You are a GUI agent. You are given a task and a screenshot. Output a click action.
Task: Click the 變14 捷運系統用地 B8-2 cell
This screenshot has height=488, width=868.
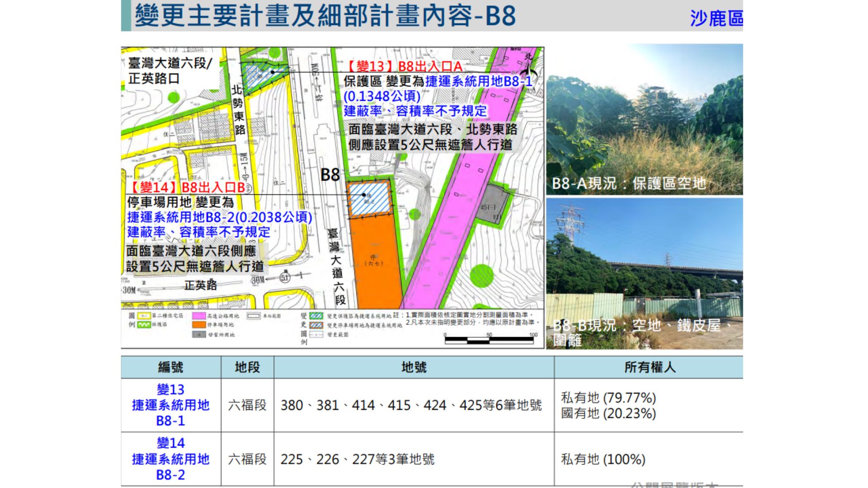[x=171, y=459]
